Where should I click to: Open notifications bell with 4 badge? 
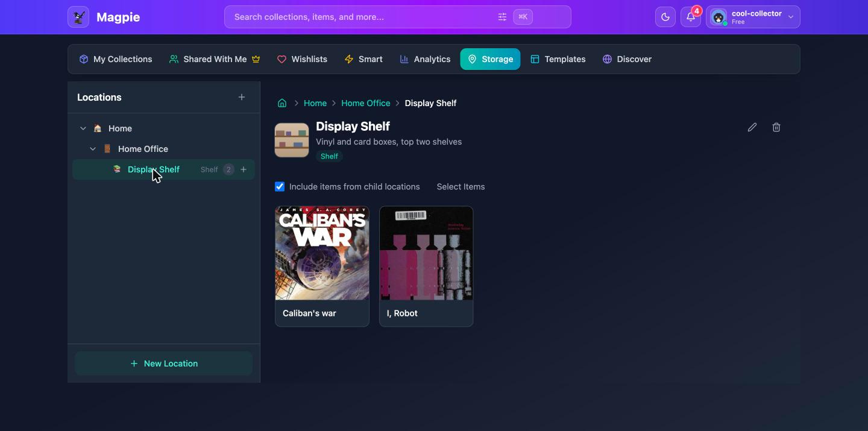691,17
